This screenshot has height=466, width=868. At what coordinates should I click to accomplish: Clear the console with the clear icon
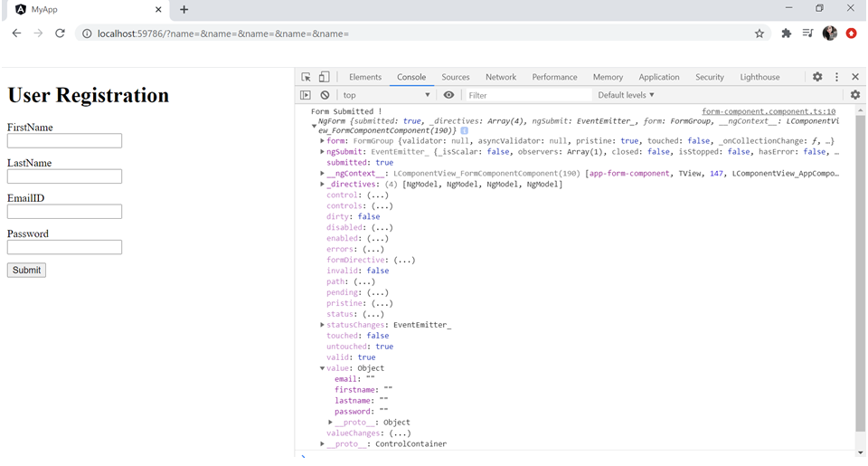point(325,95)
